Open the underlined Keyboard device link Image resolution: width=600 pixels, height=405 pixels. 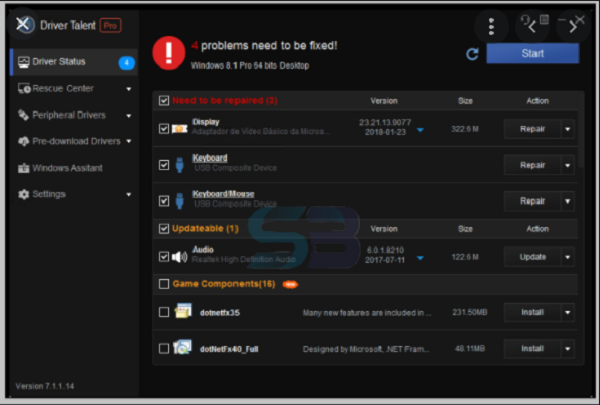pos(210,158)
